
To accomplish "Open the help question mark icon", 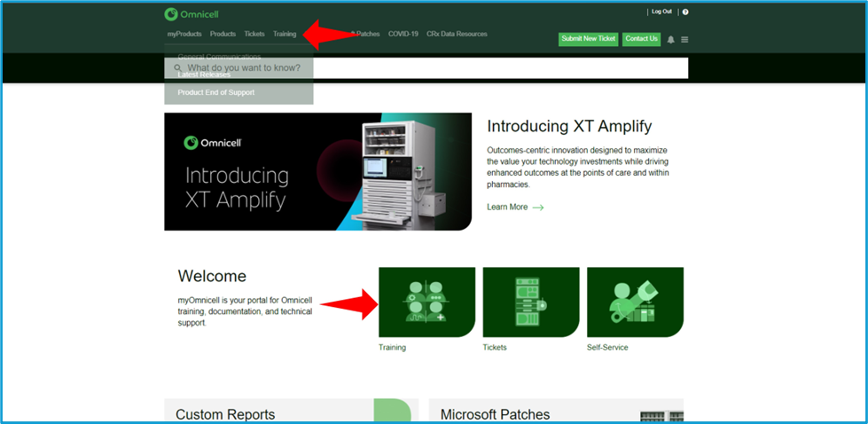I will pos(685,12).
